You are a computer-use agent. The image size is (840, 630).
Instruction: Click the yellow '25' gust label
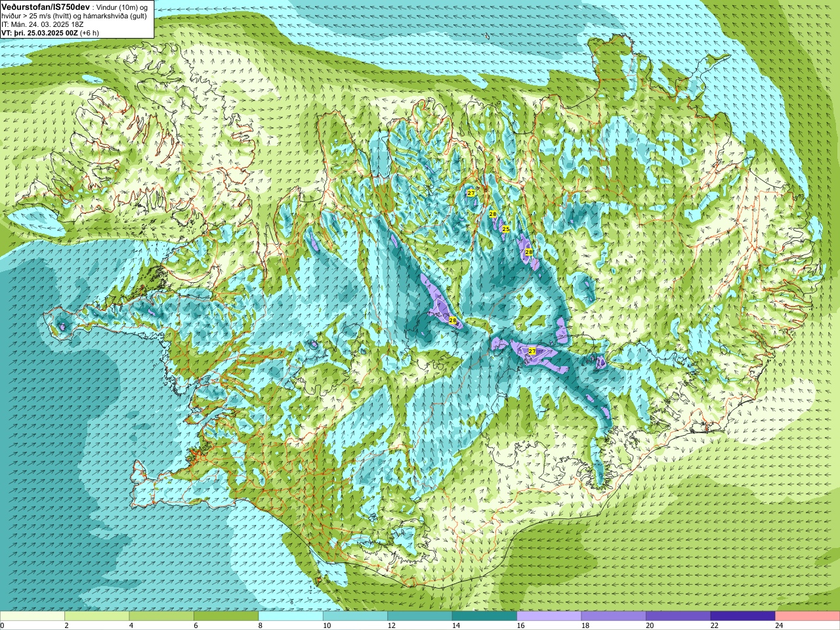pos(505,229)
